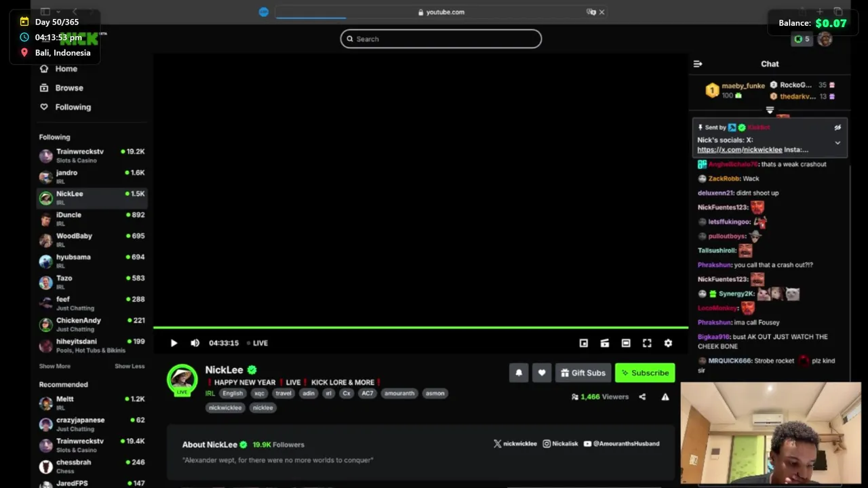Click in the Kick search field
Screen dimensions: 868x488
coord(441,39)
